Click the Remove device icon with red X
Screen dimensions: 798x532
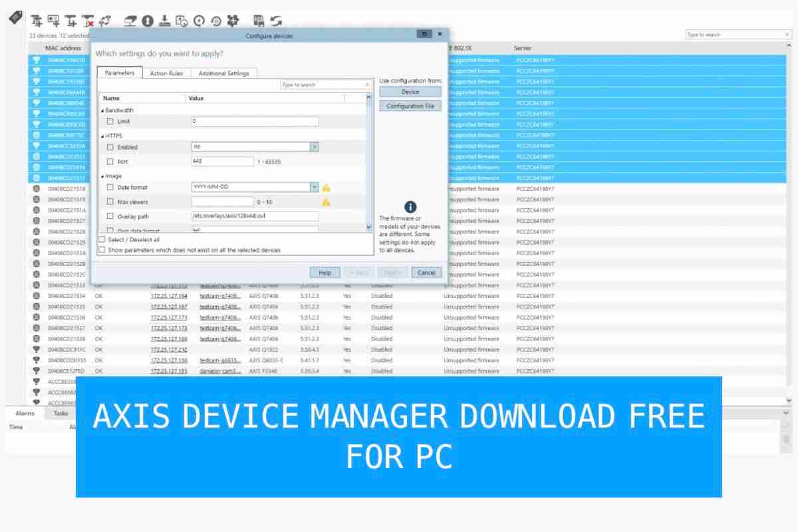(x=88, y=20)
